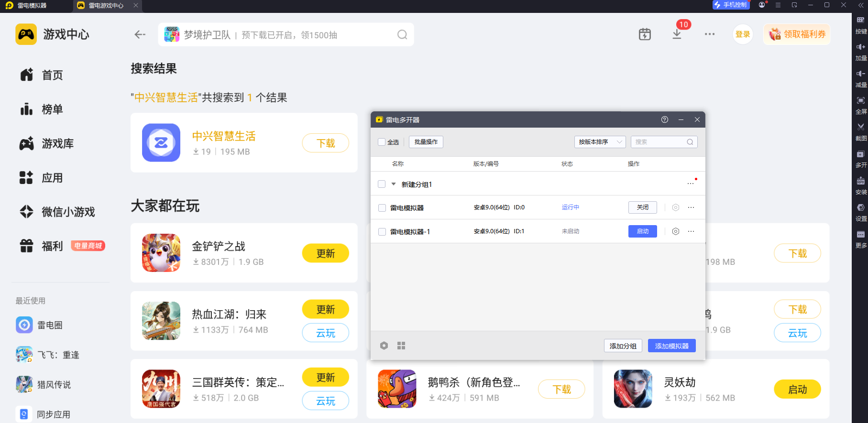Show 更多 tools in the right sidebar

[860, 239]
